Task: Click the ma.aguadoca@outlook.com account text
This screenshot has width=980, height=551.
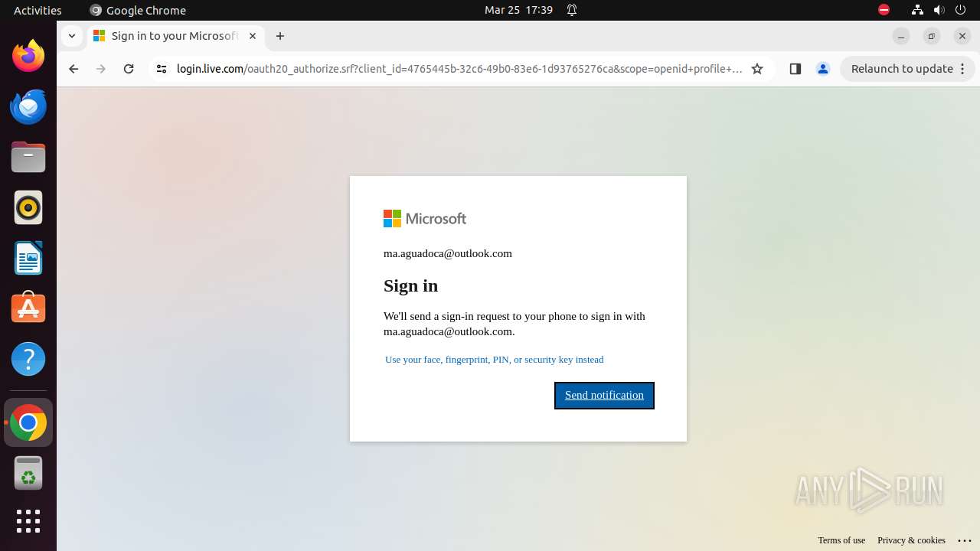Action: click(448, 253)
